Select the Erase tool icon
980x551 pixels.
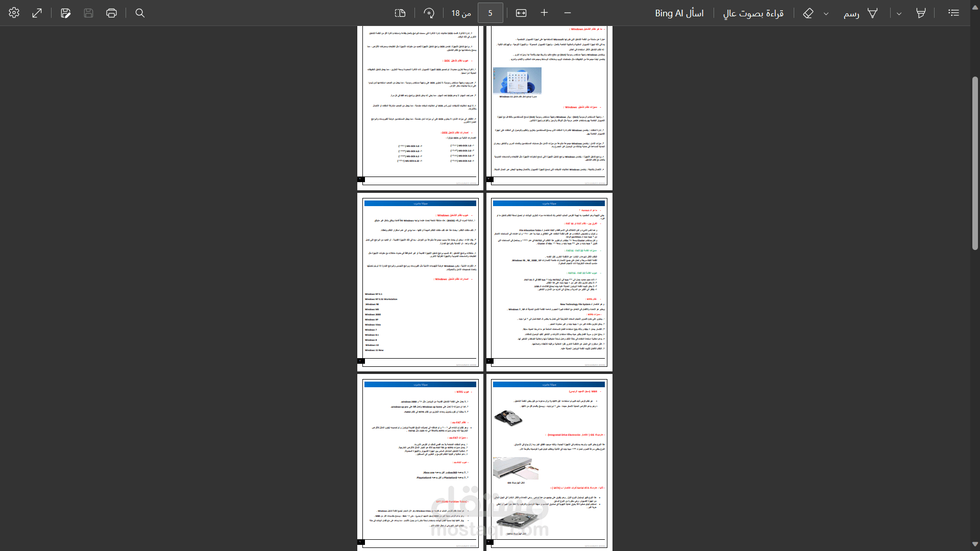[808, 13]
